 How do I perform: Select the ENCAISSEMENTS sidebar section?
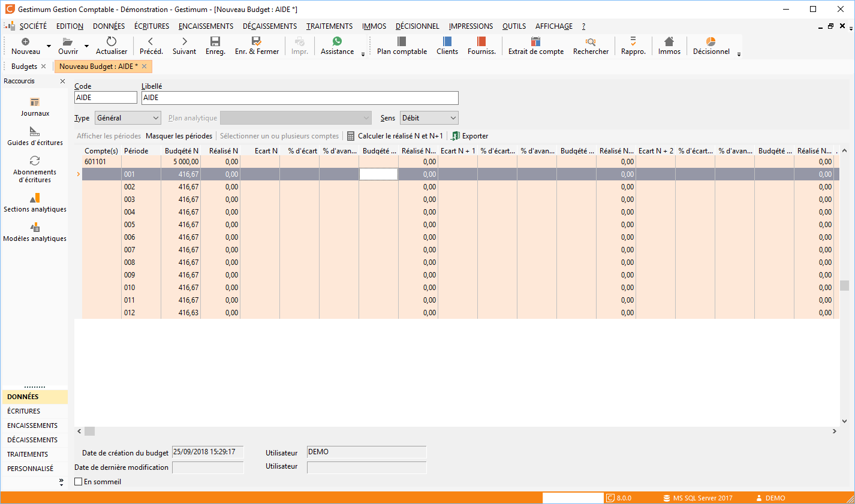click(35, 425)
